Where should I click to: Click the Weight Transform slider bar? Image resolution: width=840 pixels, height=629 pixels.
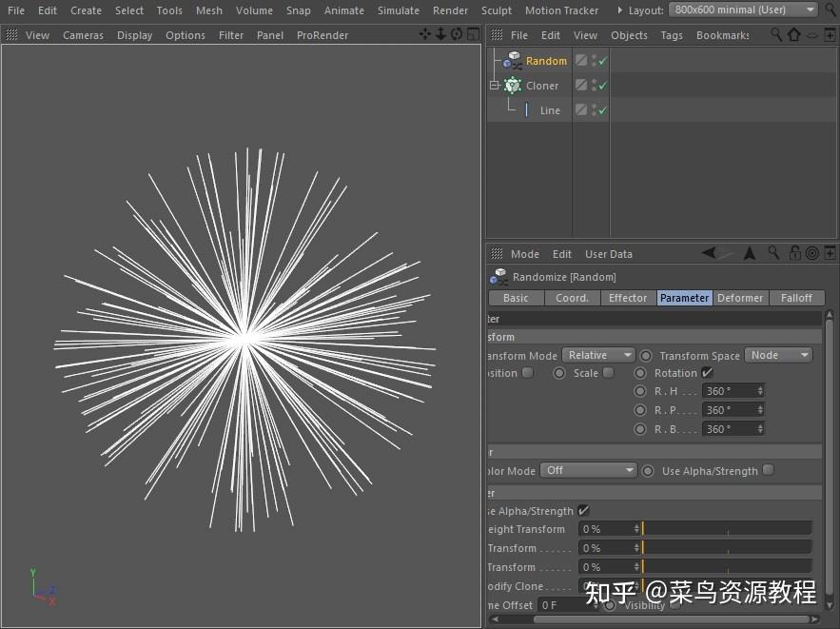click(727, 529)
